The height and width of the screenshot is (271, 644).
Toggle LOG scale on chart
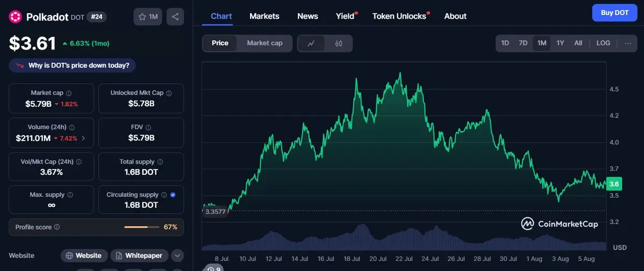click(x=603, y=43)
